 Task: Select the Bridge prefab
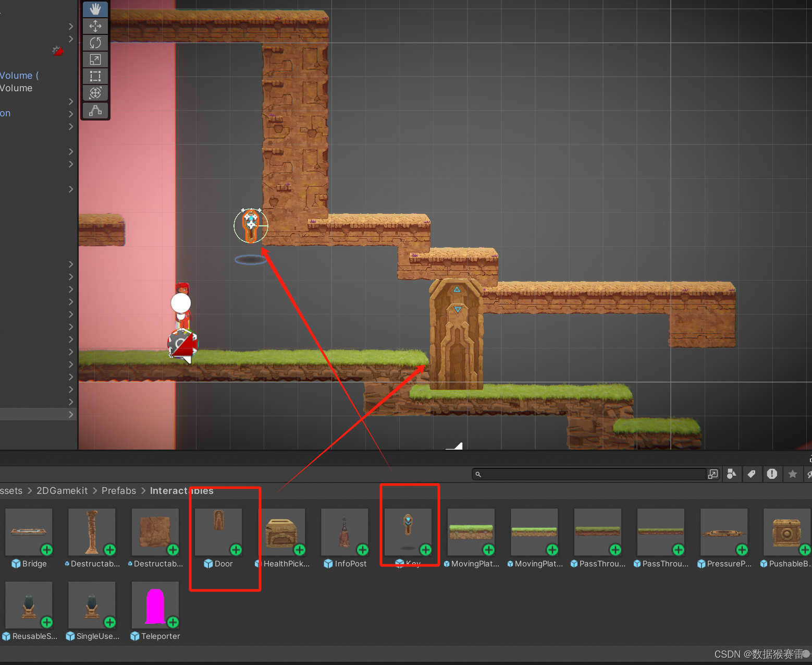pos(29,532)
